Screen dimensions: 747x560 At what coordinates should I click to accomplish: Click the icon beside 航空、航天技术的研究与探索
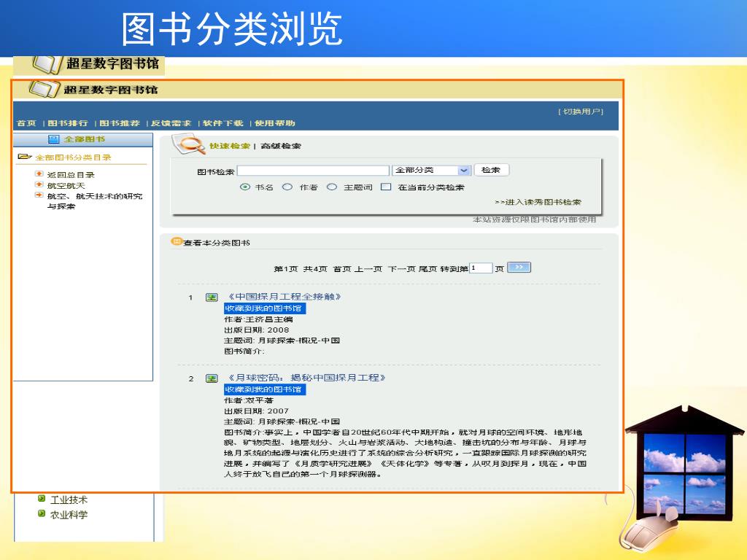point(39,195)
